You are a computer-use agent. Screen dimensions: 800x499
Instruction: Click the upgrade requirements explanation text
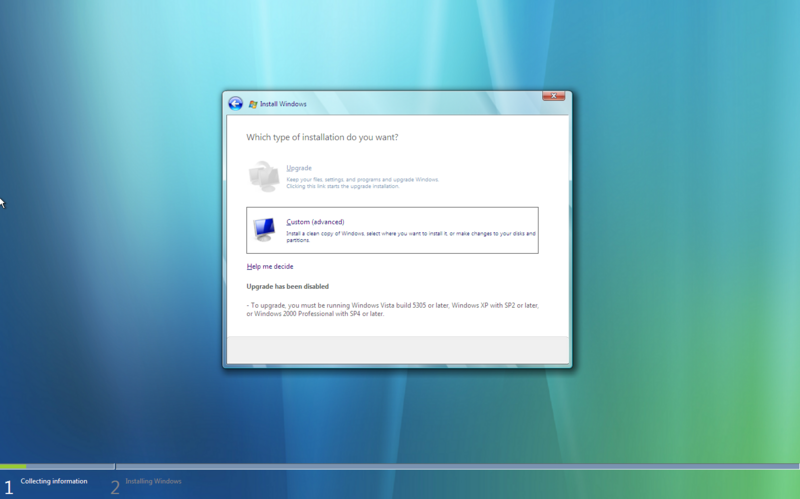click(392, 309)
